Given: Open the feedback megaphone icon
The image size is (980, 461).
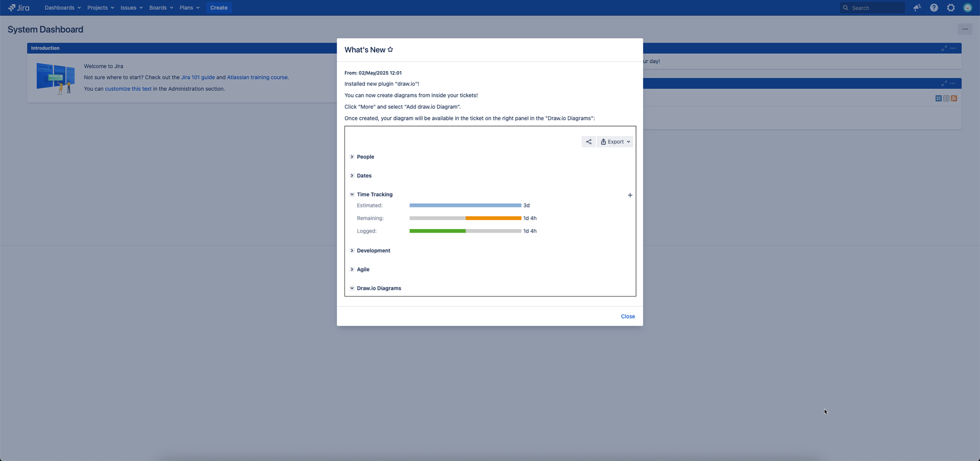Looking at the screenshot, I should tap(917, 8).
